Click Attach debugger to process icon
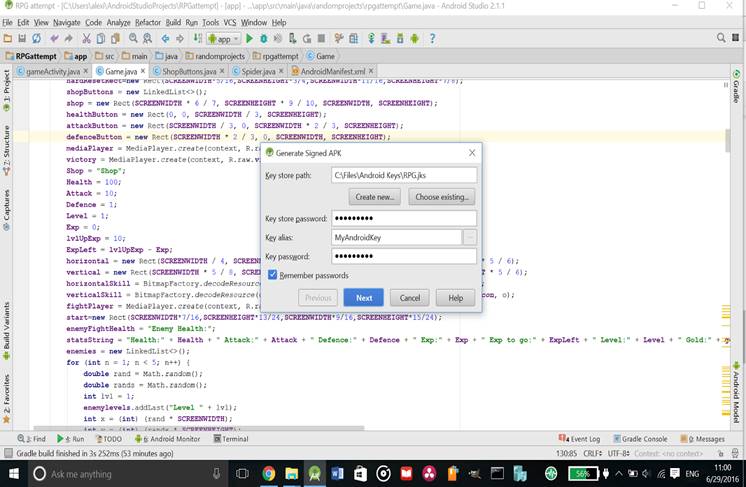Screen dimensions: 746x487 [x=293, y=39]
